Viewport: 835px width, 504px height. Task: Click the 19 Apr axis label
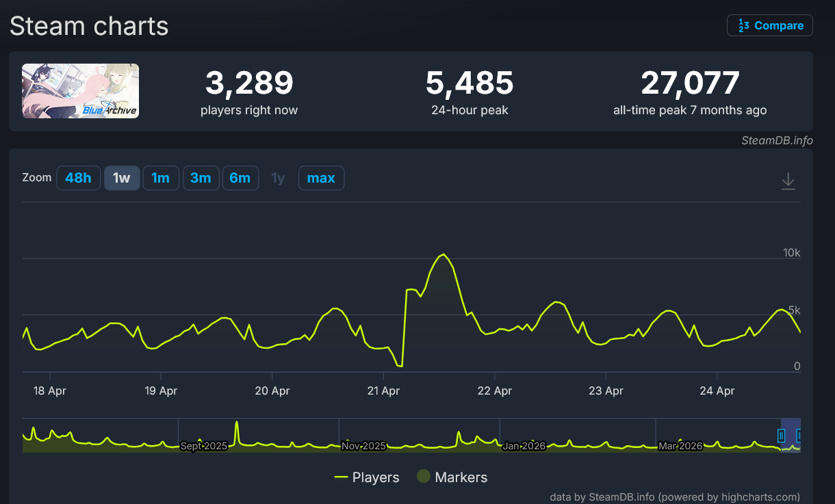click(x=161, y=391)
